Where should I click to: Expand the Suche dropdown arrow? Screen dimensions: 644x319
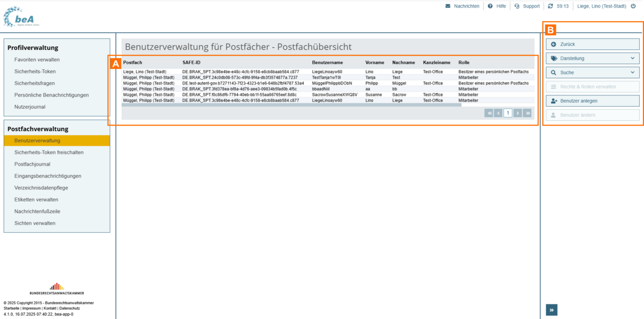633,73
